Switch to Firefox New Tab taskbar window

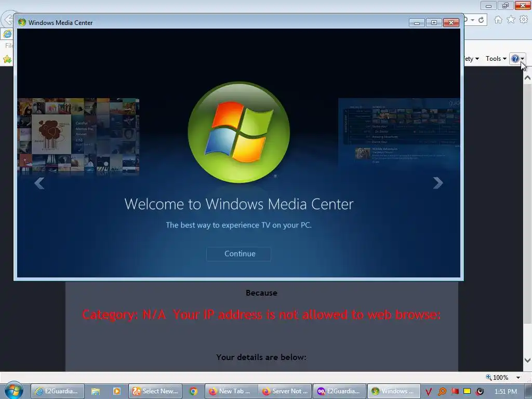pyautogui.click(x=231, y=391)
